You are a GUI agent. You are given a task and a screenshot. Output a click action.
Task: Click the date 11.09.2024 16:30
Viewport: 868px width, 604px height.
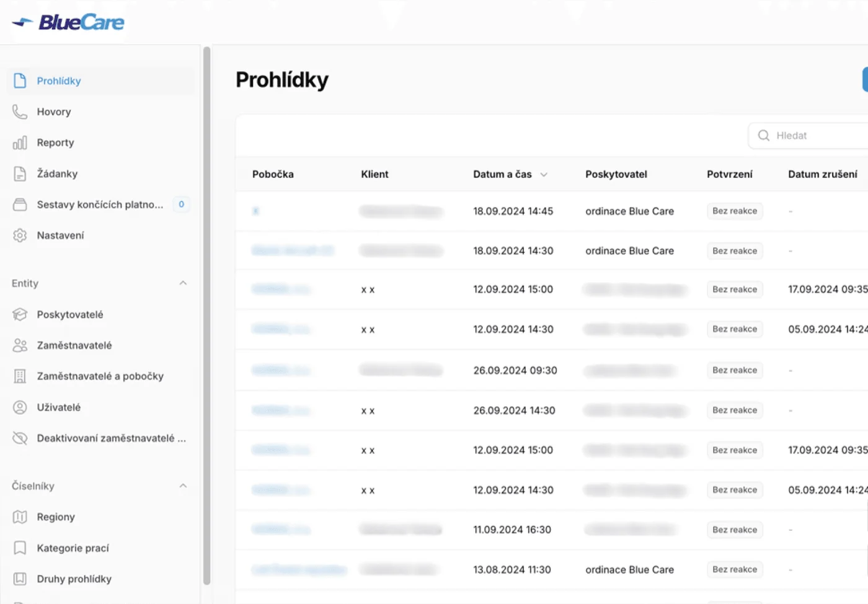tap(512, 530)
